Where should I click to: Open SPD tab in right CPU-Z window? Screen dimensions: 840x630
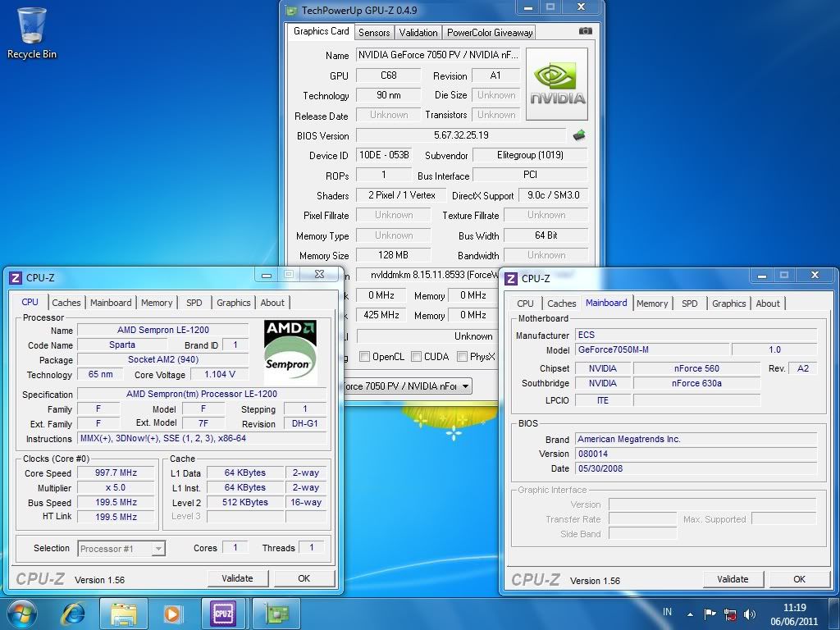click(690, 304)
